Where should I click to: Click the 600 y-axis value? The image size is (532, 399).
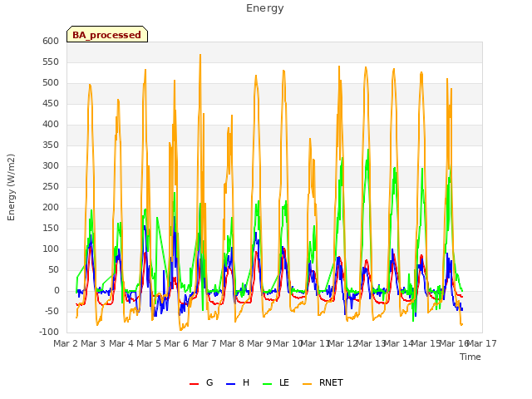[51, 42]
